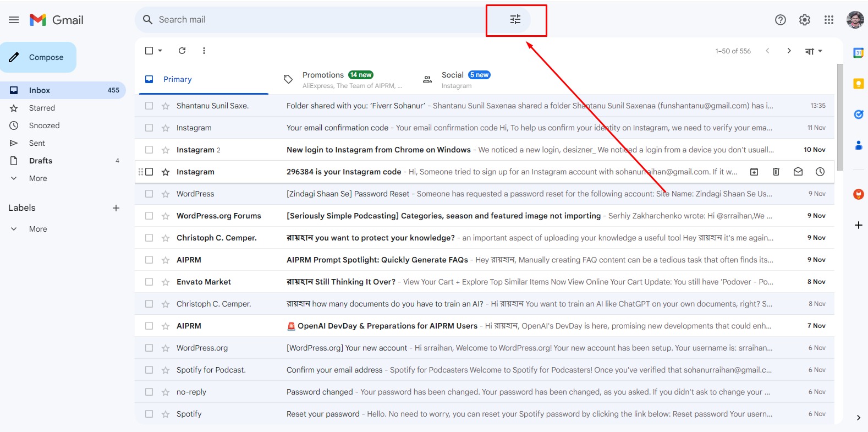The height and width of the screenshot is (432, 868).
Task: Open the Sent folder
Action: click(63, 143)
